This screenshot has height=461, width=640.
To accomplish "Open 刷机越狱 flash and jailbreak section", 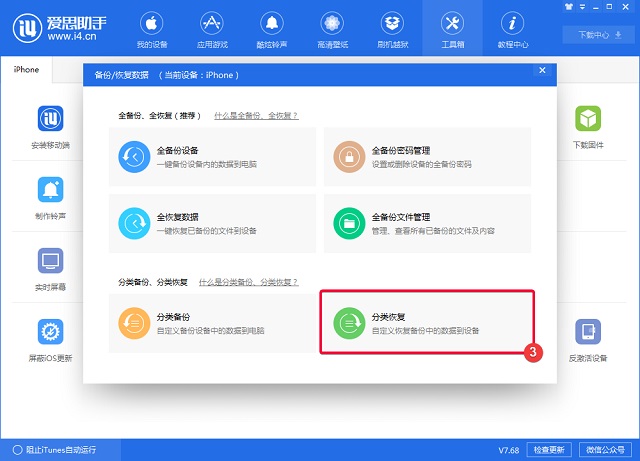I will [x=392, y=29].
